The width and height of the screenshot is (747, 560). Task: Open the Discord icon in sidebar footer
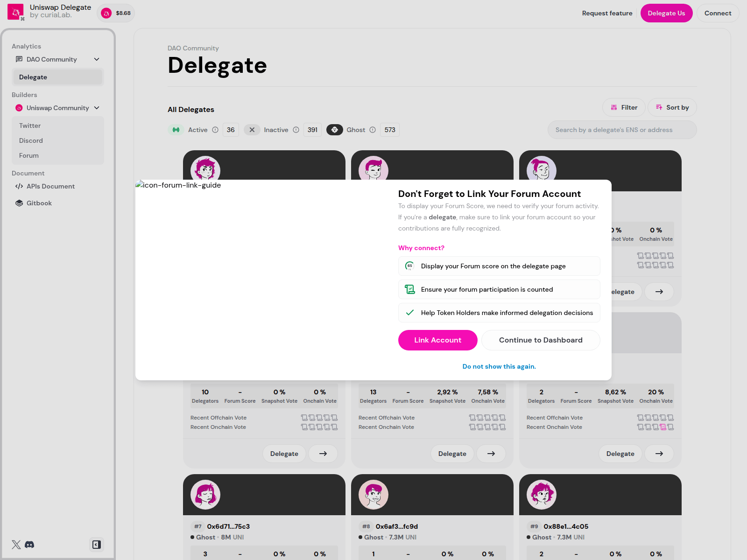point(29,545)
